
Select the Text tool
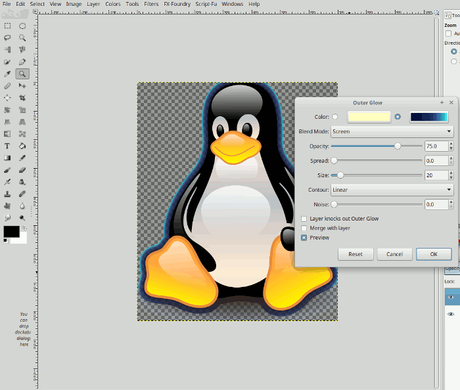pyautogui.click(x=7, y=146)
